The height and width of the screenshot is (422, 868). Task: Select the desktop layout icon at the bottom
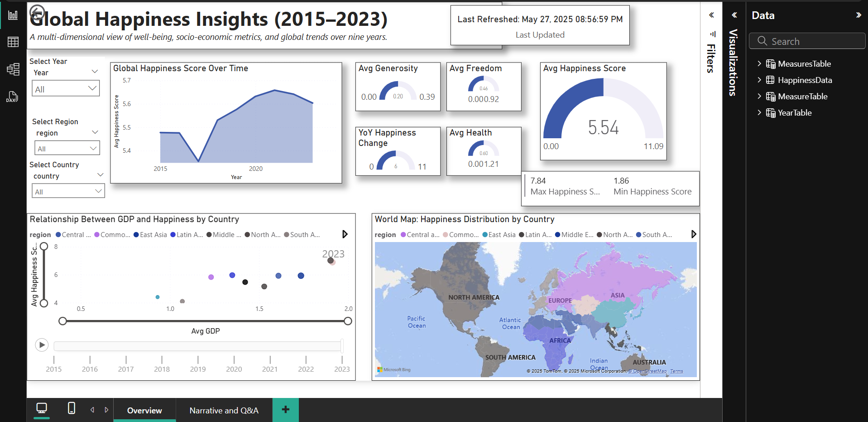42,408
